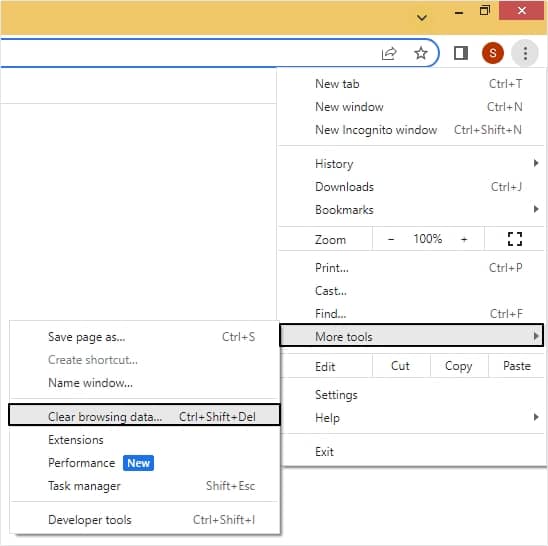Screen dimensions: 548x546
Task: Decrease zoom with the minus button
Action: (391, 239)
